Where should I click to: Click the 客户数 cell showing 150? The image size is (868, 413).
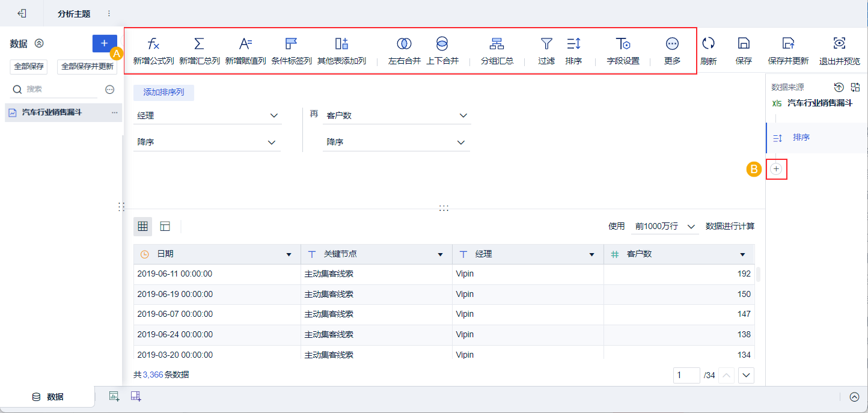click(679, 294)
